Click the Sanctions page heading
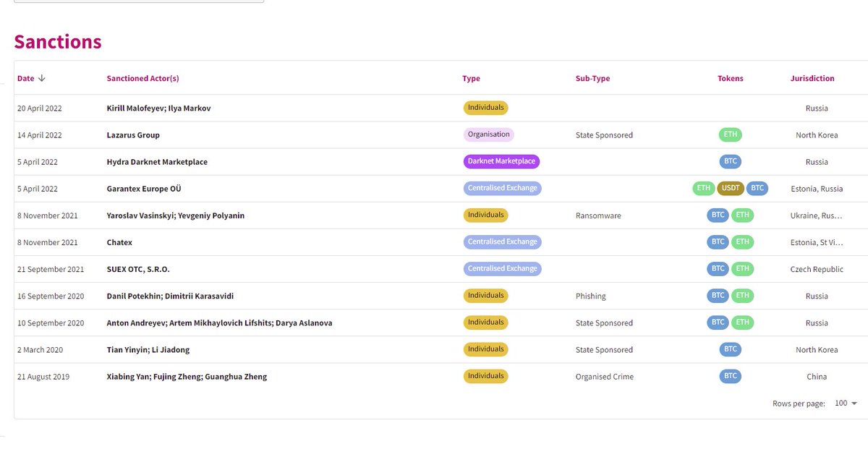 point(58,42)
